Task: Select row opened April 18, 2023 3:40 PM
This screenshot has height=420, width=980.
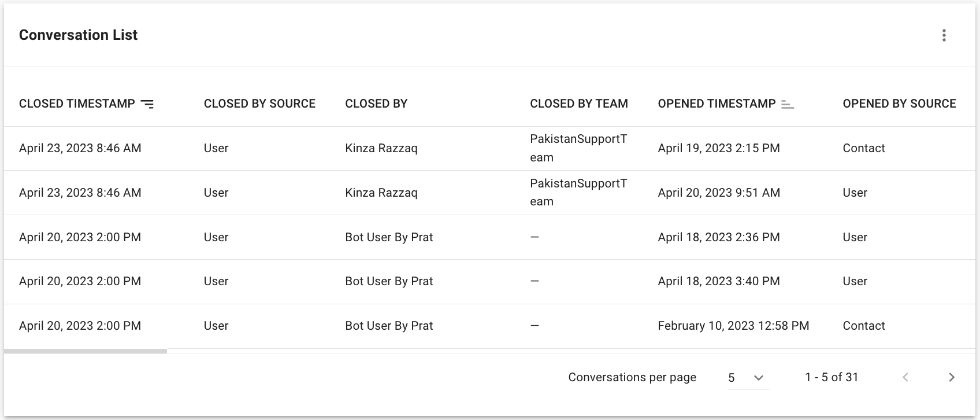Action: pos(718,281)
